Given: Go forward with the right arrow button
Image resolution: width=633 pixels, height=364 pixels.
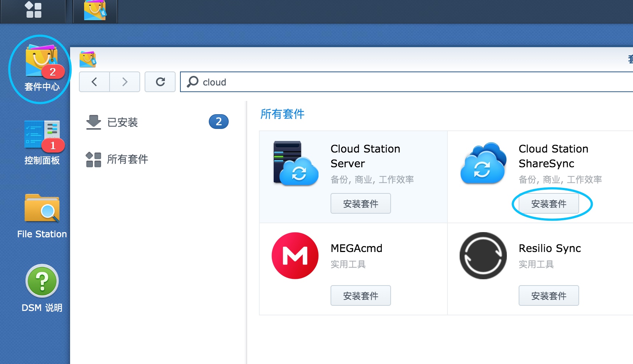Looking at the screenshot, I should tap(125, 82).
